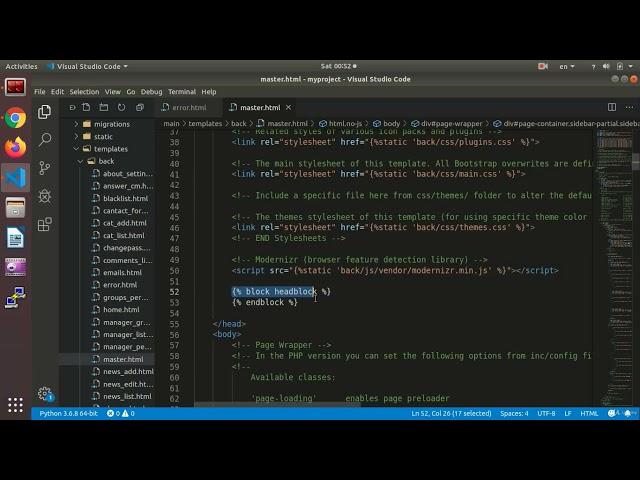Click the Ln 52, Col 26 status entry
Viewport: 640px width, 480px height.
[x=451, y=413]
